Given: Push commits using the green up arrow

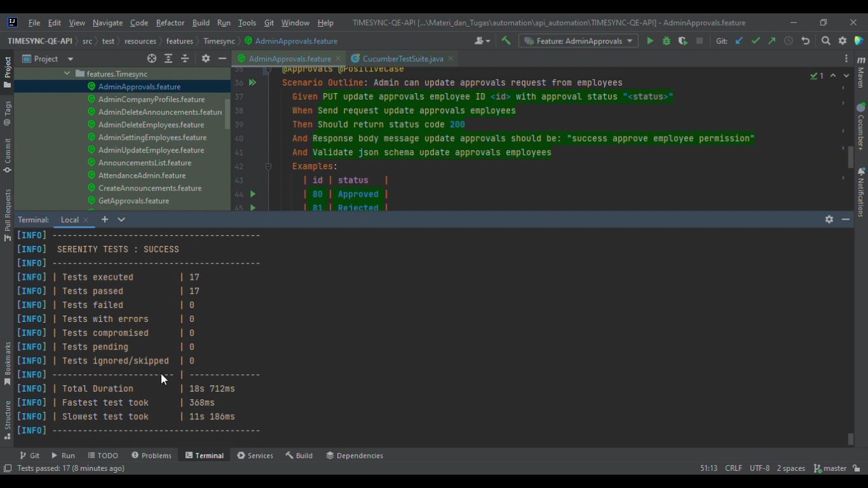Looking at the screenshot, I should [x=771, y=40].
